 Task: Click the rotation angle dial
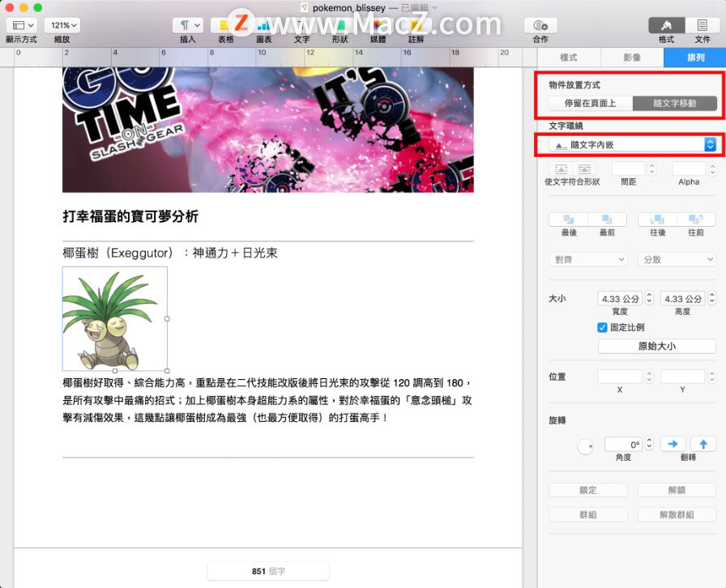585,446
